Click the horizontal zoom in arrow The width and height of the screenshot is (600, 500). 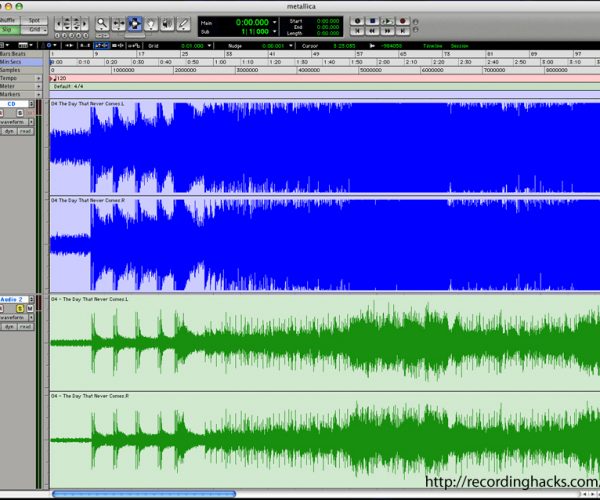click(x=85, y=24)
